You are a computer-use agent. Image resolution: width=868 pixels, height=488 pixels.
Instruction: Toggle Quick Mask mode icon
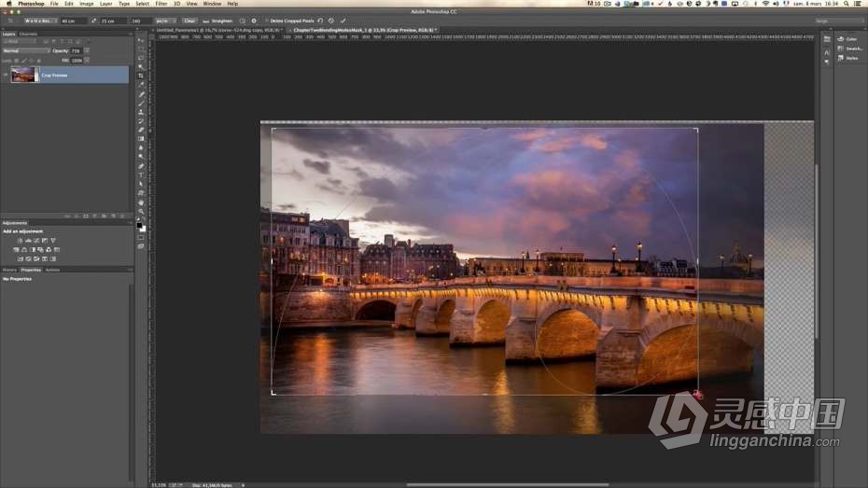[x=141, y=237]
